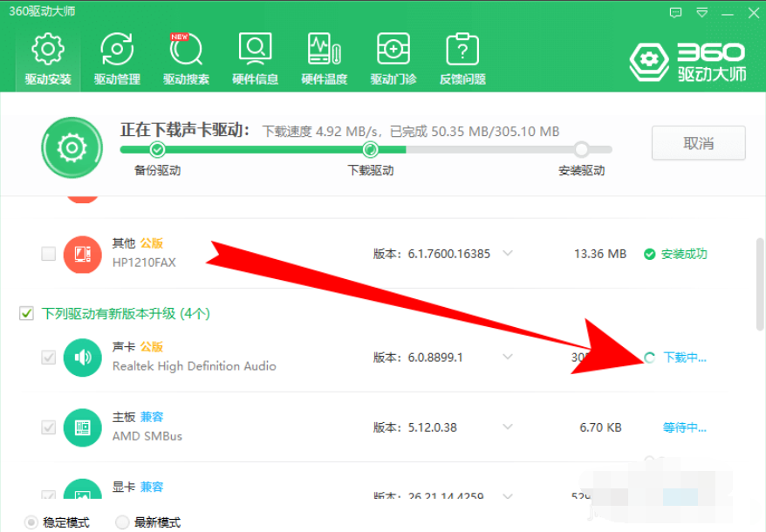Click the download progress bar at 下载驱动 step
The image size is (766, 532).
(x=371, y=149)
